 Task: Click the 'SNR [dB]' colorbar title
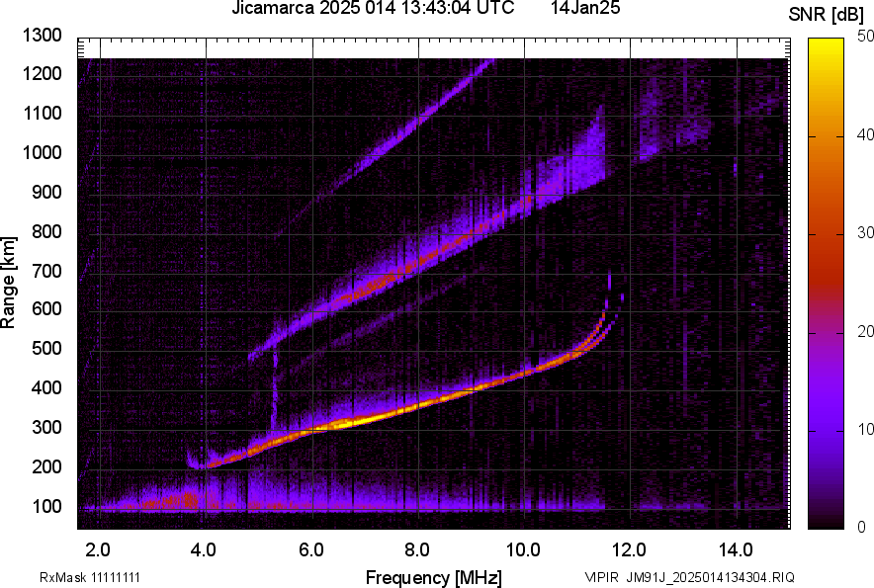click(827, 15)
